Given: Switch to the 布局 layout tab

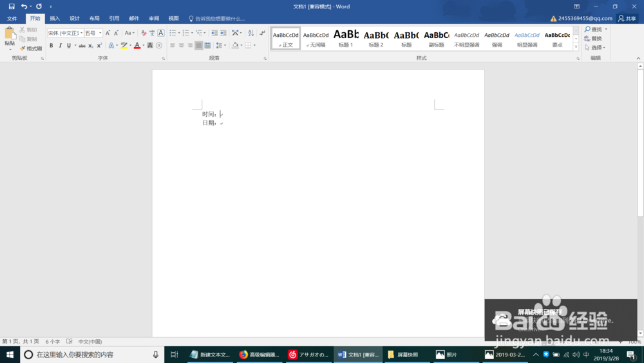Looking at the screenshot, I should pos(94,19).
